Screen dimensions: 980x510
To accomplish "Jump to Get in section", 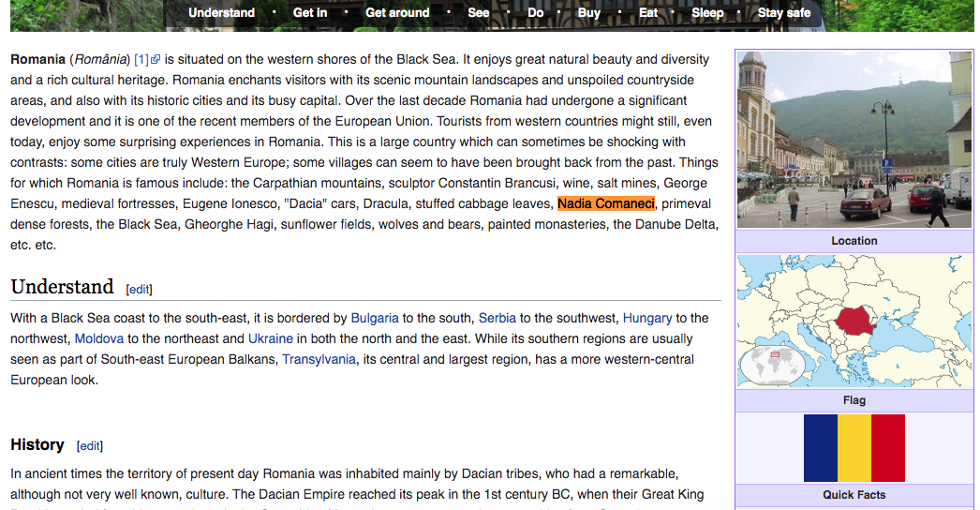I will (x=310, y=13).
